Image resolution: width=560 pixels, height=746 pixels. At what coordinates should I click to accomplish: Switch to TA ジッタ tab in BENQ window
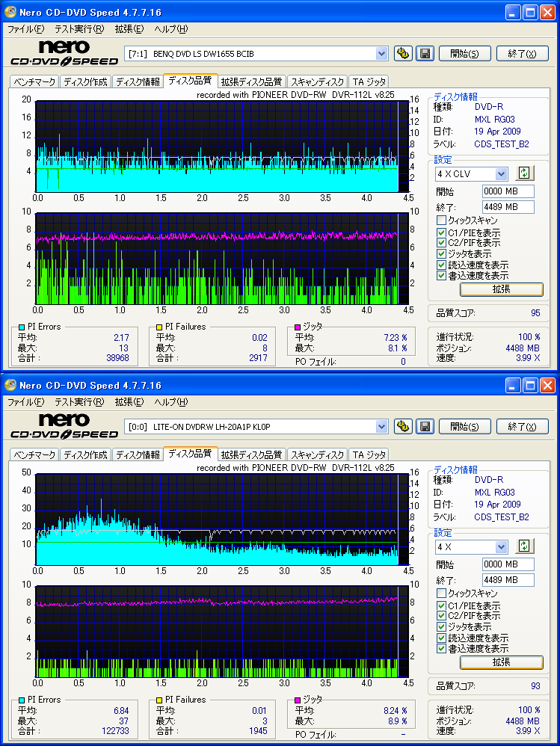pos(369,81)
